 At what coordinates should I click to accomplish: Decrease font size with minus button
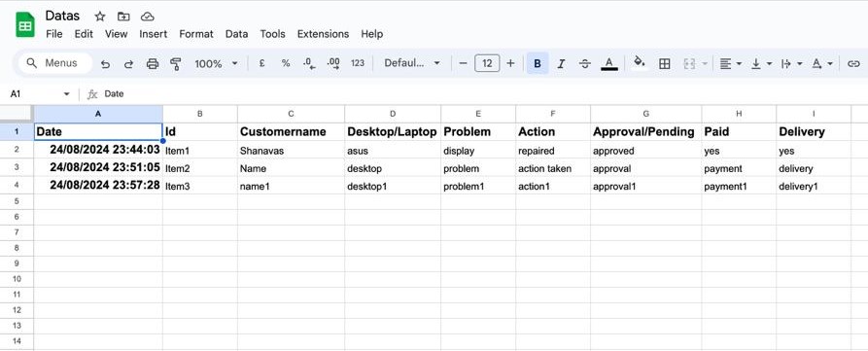pos(464,63)
